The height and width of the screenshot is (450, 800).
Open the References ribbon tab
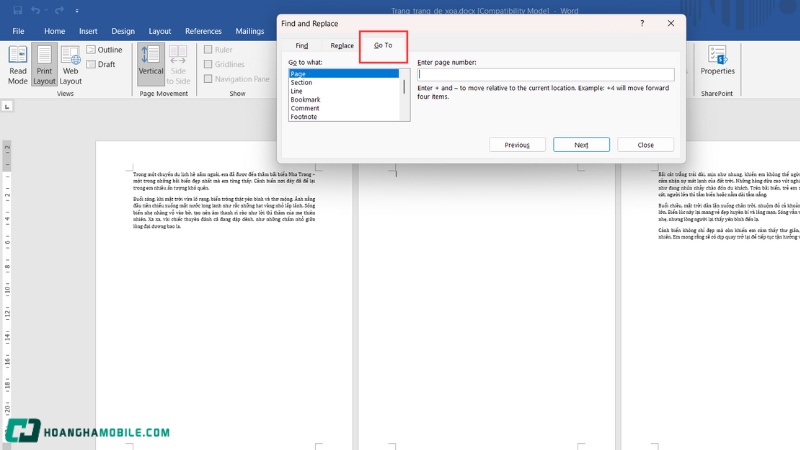203,31
